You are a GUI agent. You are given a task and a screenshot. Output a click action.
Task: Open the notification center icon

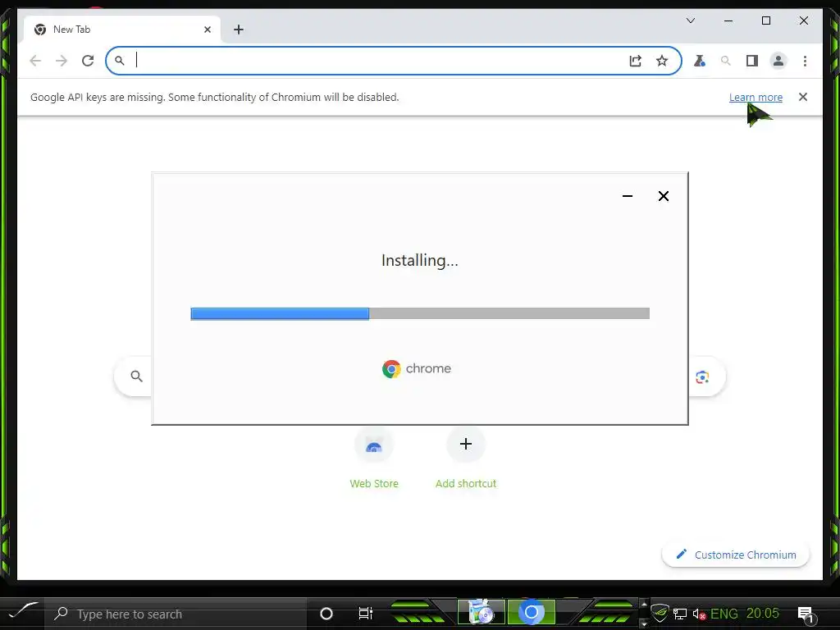click(x=806, y=614)
